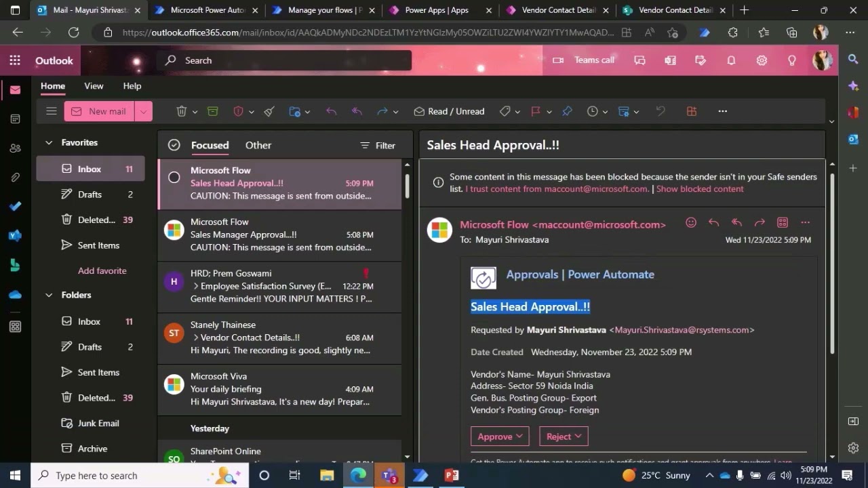Click Reply arrow in the toolbar ribbon

[x=331, y=111]
